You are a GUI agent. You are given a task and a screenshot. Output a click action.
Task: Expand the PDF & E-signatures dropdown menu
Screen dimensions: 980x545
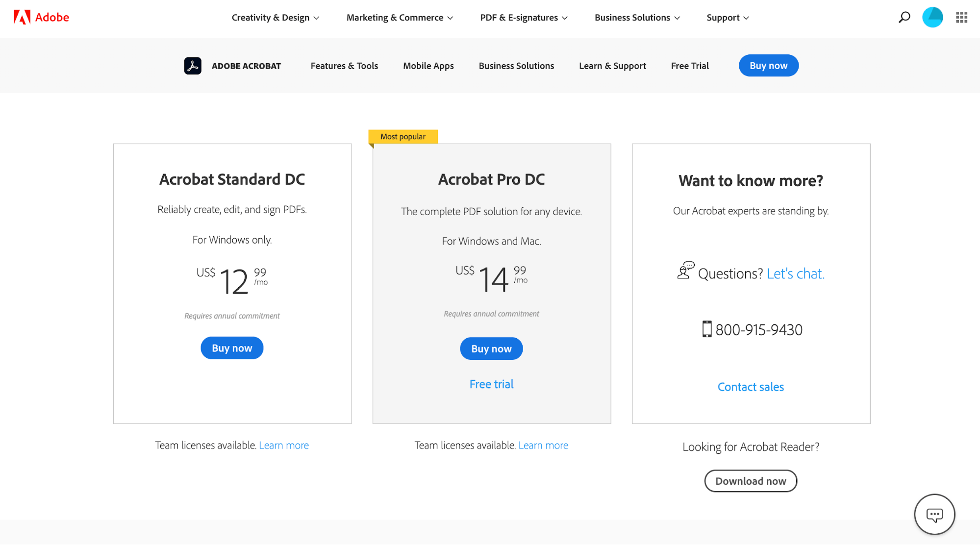point(524,18)
